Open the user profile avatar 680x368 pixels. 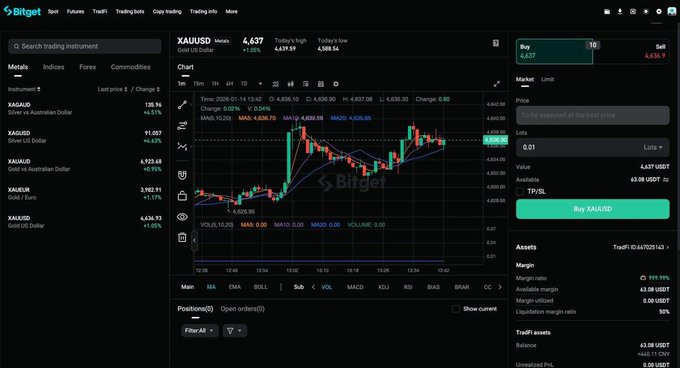[672, 12]
